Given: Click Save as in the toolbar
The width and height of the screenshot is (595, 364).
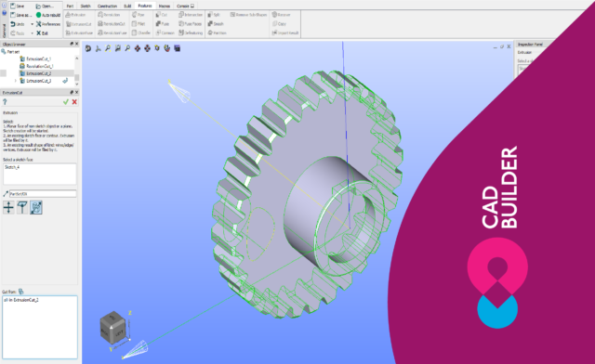Looking at the screenshot, I should pyautogui.click(x=20, y=15).
